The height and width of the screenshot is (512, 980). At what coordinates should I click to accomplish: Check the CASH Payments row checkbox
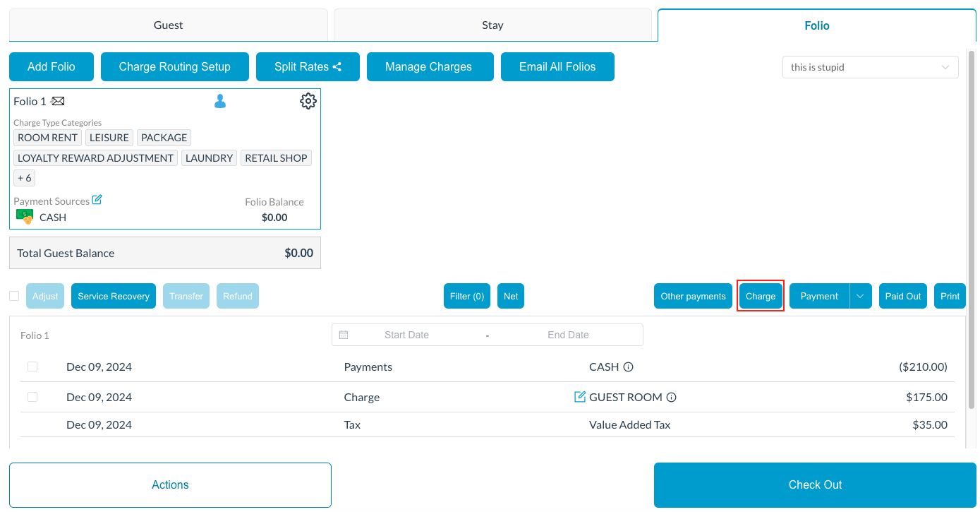32,367
